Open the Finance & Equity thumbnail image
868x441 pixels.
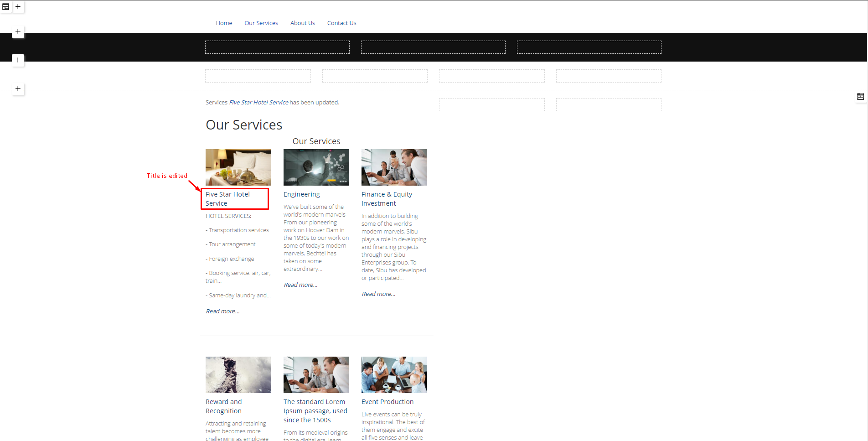pyautogui.click(x=394, y=167)
